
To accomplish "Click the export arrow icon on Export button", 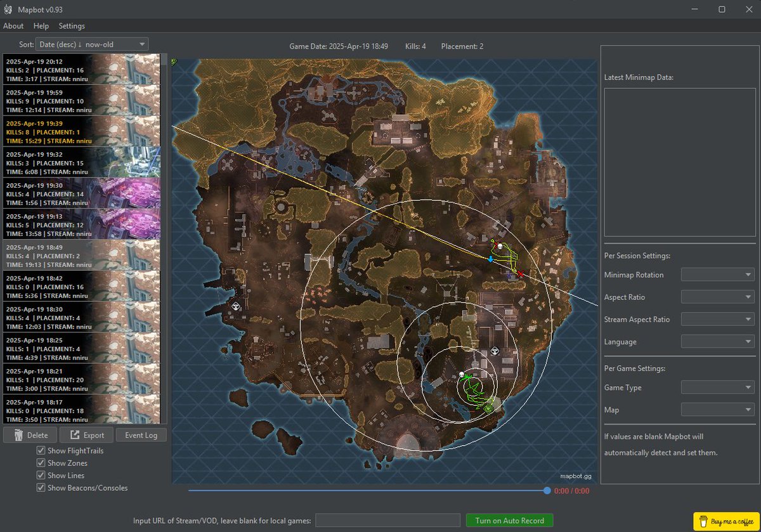I will pos(75,435).
